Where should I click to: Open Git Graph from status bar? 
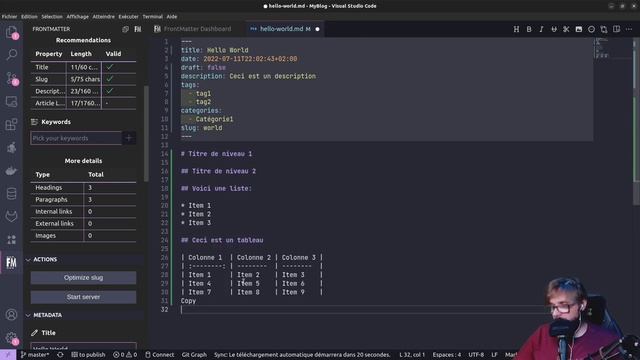[194, 355]
